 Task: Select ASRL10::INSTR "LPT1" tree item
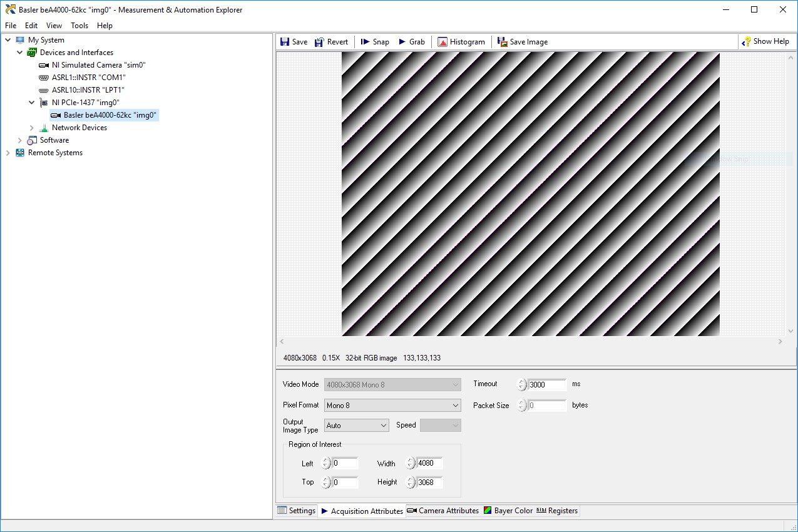pyautogui.click(x=88, y=90)
